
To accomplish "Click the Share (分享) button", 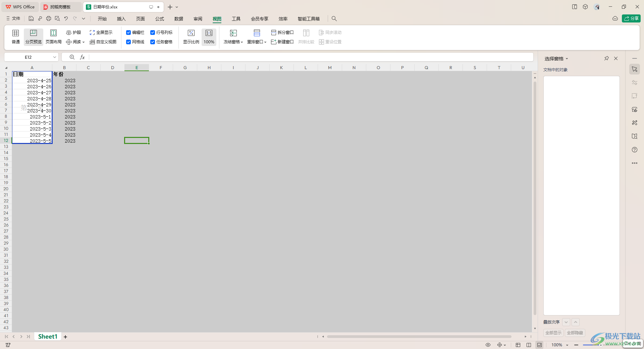I will coord(631,18).
